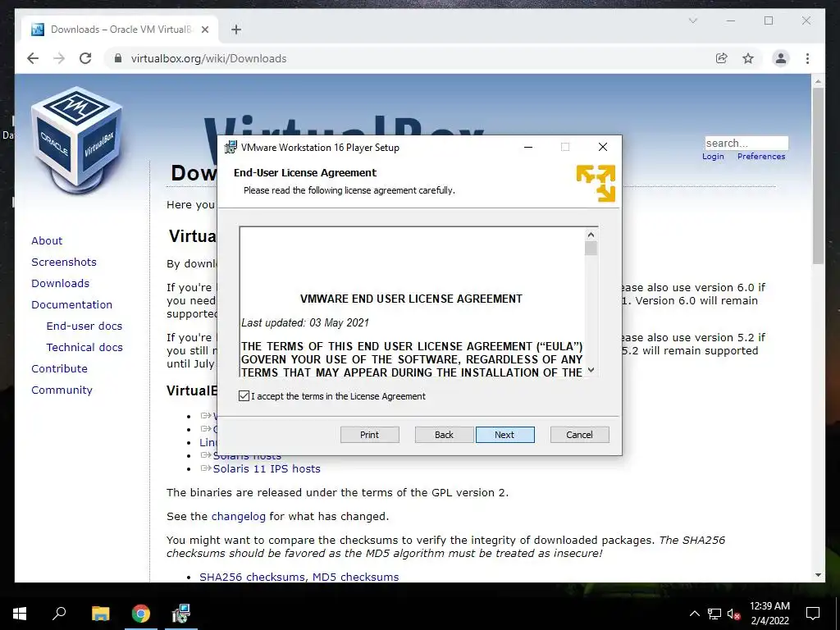This screenshot has height=630, width=840.
Task: Click the Login link
Action: click(713, 157)
